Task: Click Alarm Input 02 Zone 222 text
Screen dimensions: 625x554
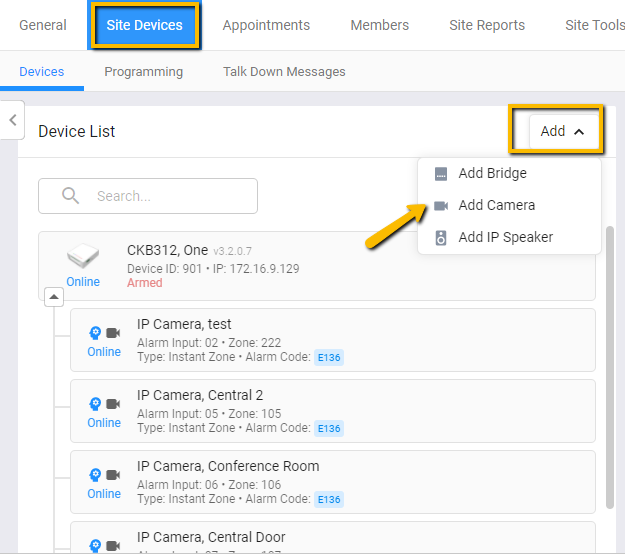Action: (209, 343)
